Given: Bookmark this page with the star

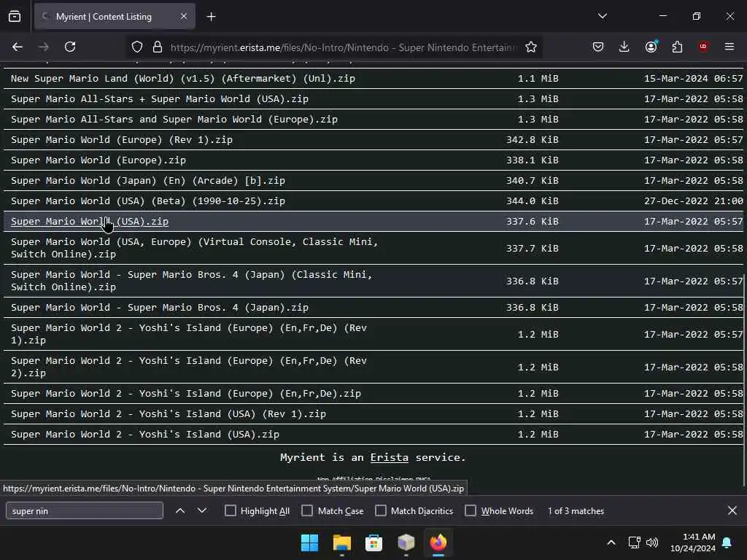Looking at the screenshot, I should 531,47.
